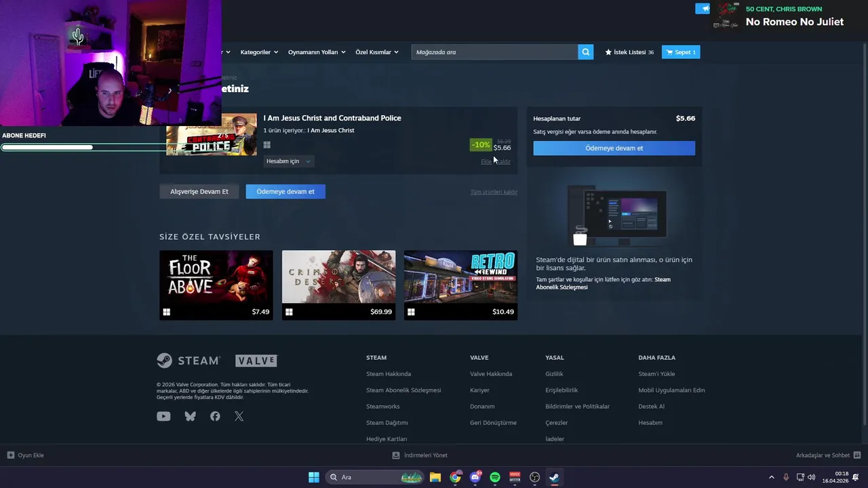Viewport: 868px width, 488px height.
Task: Open the Contraband Police bundle thumbnail
Action: (212, 134)
